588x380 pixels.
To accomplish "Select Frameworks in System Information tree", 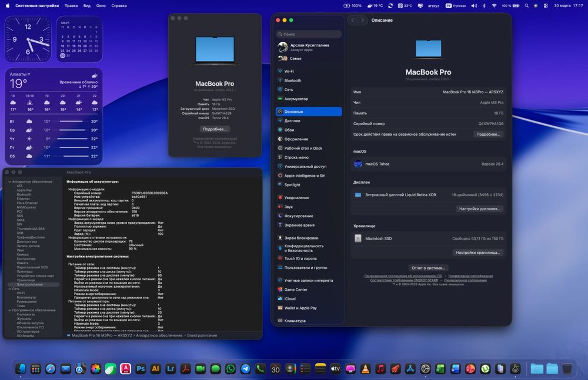I will [x=25, y=314].
